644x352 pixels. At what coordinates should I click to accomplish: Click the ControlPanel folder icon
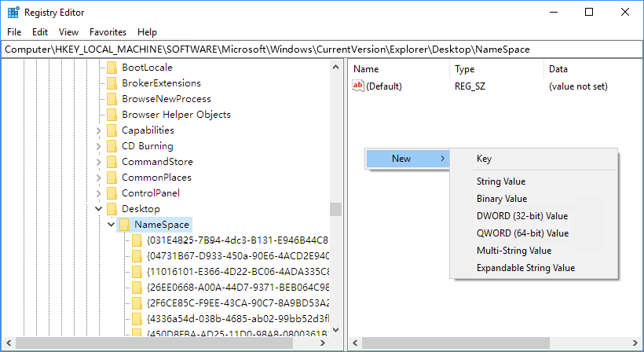pos(112,193)
